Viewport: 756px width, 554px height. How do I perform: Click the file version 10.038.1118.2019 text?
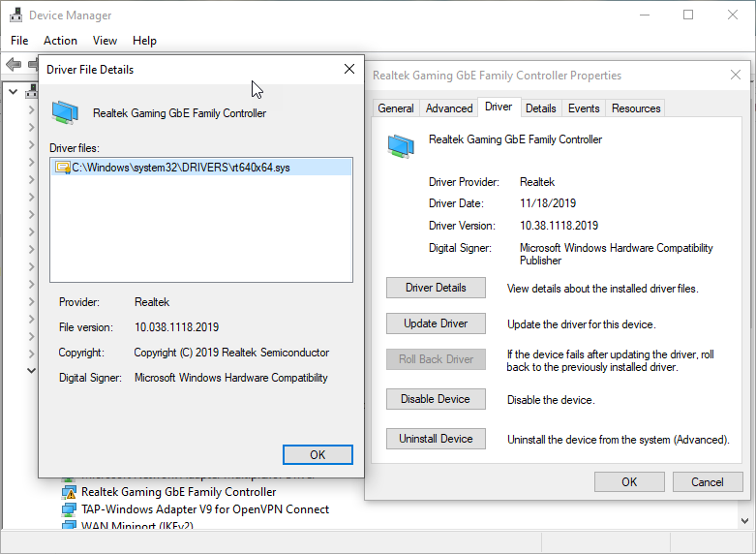click(176, 327)
